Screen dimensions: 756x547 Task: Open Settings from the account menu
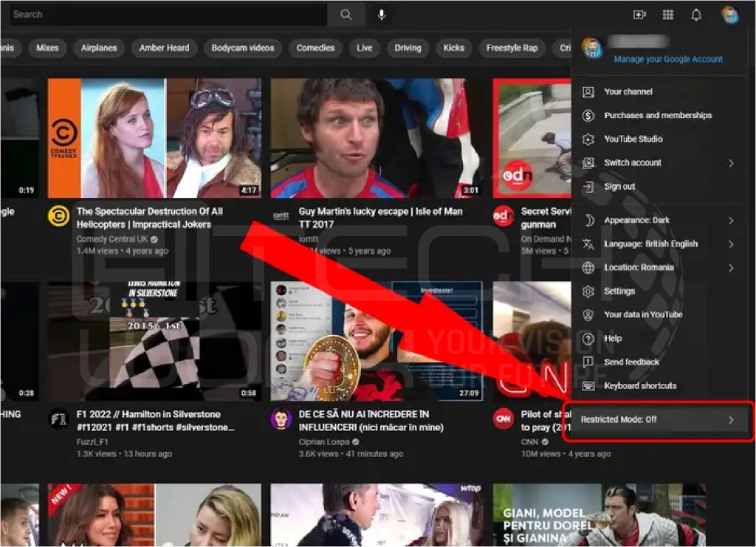[x=659, y=291]
